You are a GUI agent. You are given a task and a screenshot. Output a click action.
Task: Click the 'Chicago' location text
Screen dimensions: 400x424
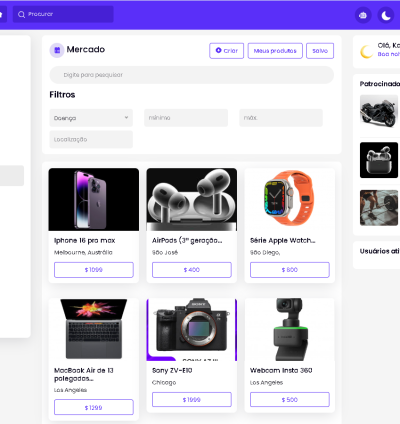[x=164, y=382]
